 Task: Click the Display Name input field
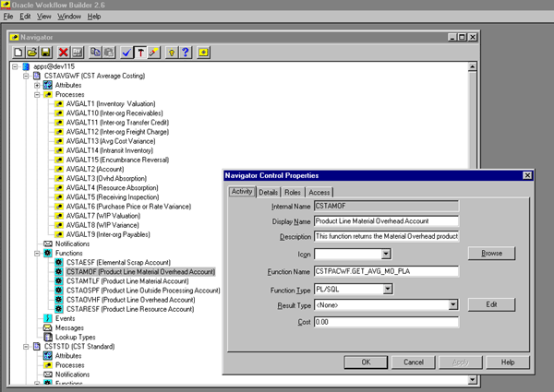click(387, 221)
